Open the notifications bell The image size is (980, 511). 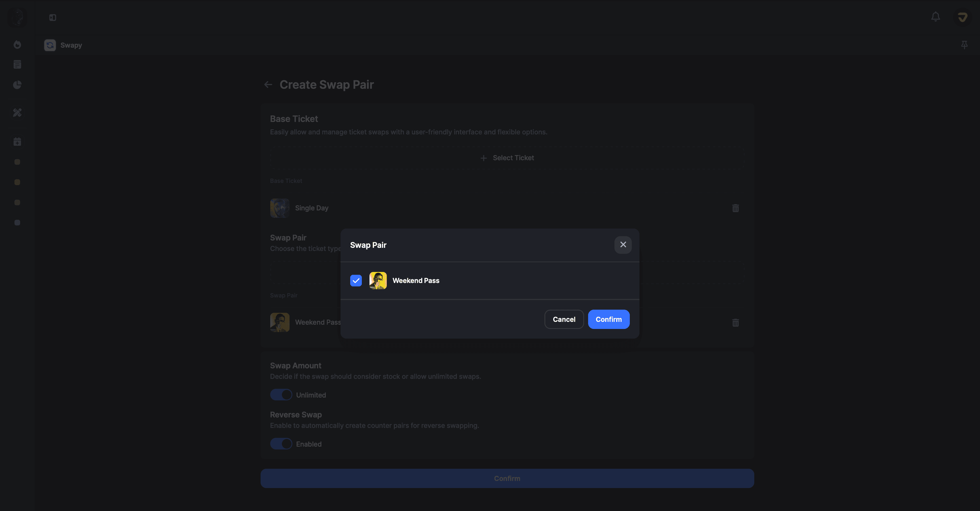point(935,17)
